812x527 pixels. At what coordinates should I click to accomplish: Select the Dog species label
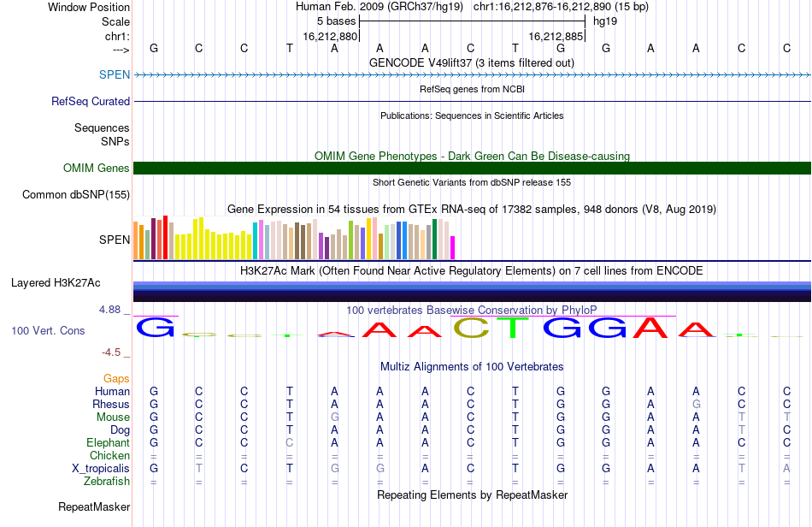click(x=121, y=430)
